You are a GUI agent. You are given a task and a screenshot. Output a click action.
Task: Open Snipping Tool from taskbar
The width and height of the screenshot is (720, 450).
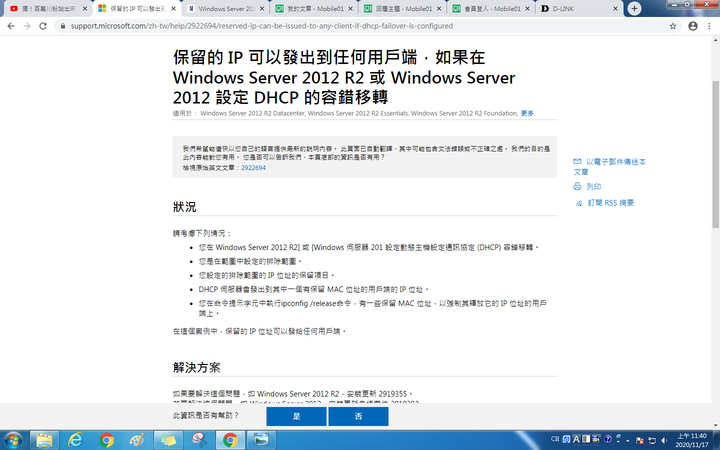tap(199, 440)
